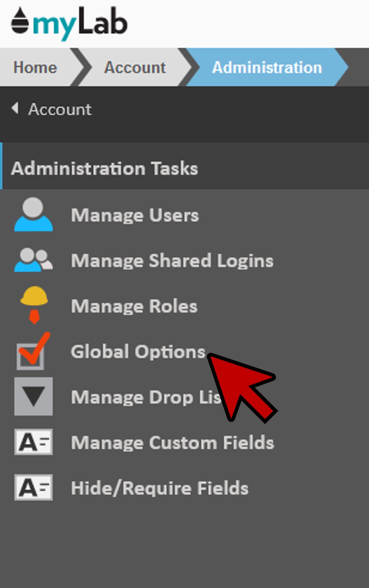Click the Manage Shared Logins group icon
Screen dimensions: 369x588
(x=33, y=260)
